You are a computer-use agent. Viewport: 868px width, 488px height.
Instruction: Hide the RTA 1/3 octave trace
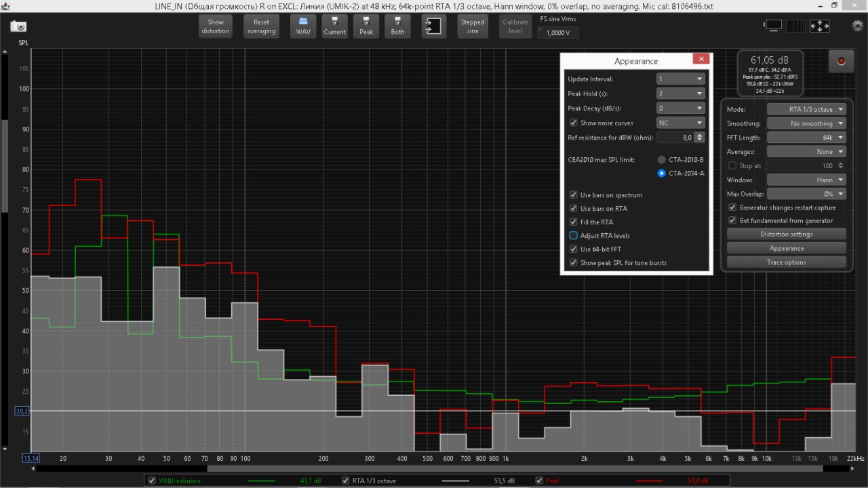(x=345, y=481)
